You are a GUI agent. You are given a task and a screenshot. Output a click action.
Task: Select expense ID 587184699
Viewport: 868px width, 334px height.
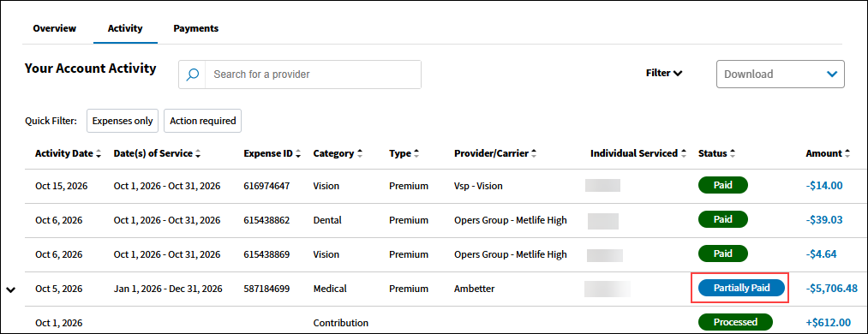(266, 289)
